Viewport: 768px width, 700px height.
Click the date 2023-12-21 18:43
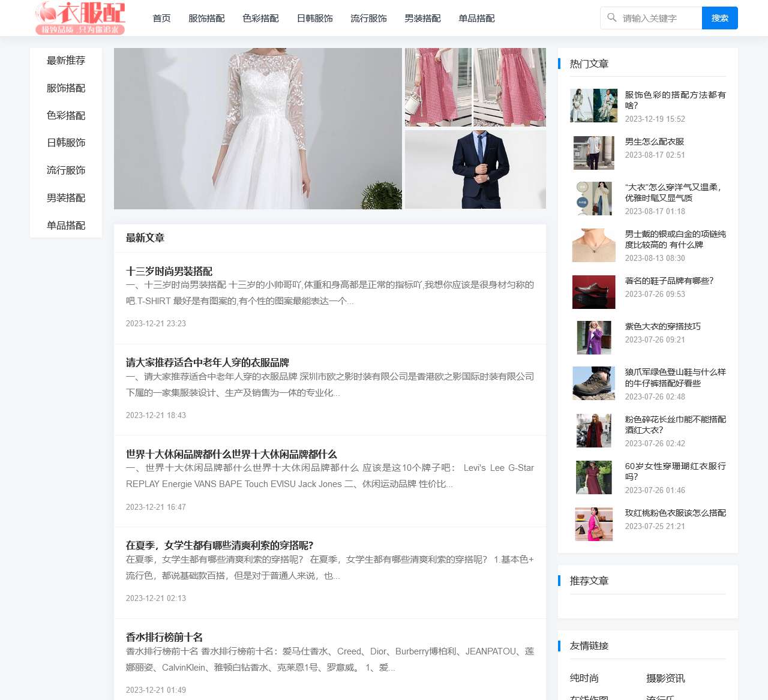click(x=156, y=415)
